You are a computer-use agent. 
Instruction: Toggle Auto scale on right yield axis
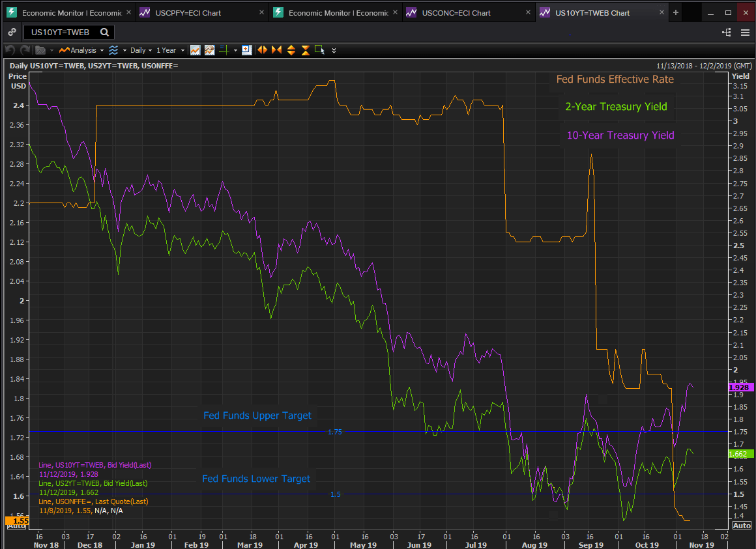click(x=742, y=525)
